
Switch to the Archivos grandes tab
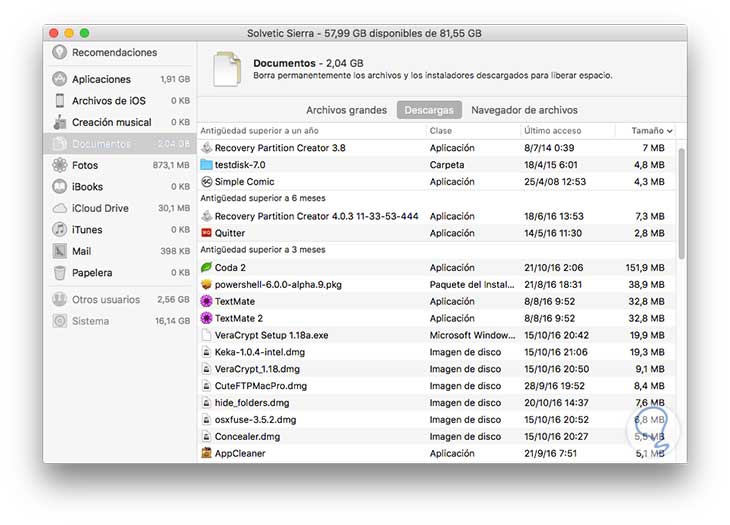coord(346,110)
